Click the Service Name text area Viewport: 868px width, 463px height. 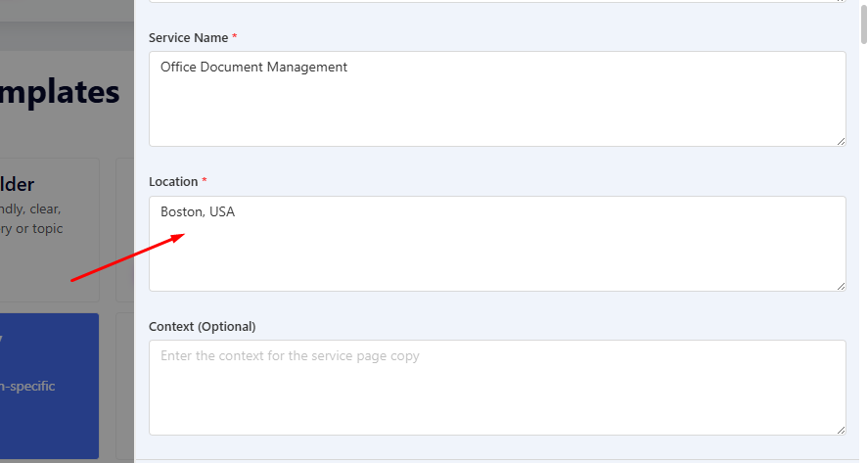point(497,108)
